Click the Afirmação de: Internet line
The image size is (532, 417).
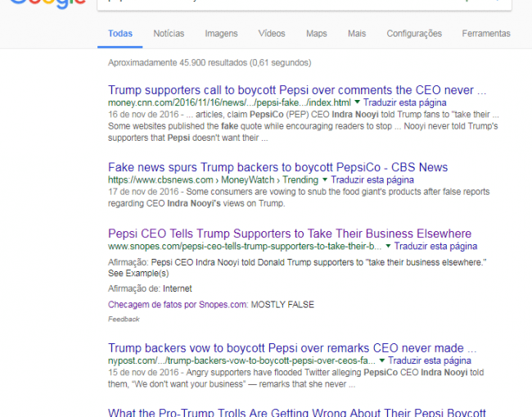tap(150, 288)
